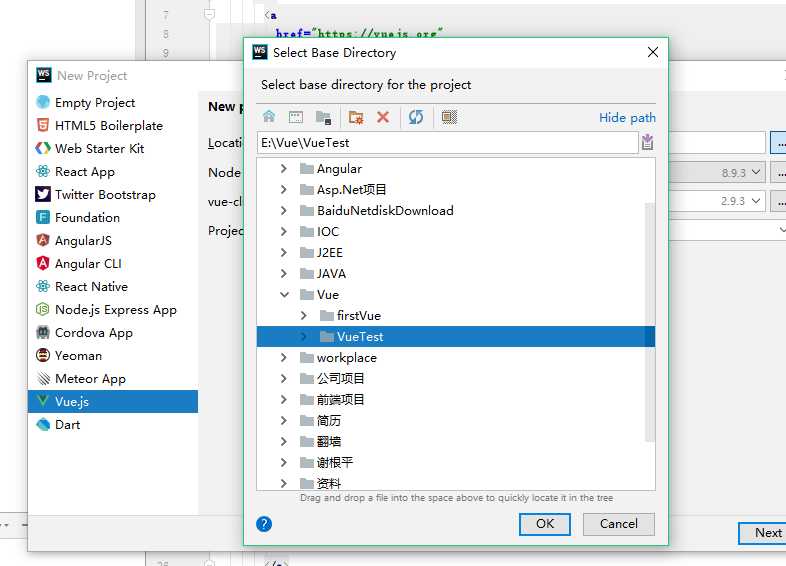Screen dimensions: 786x566
Task: Click OK to confirm directory
Action: tap(545, 524)
